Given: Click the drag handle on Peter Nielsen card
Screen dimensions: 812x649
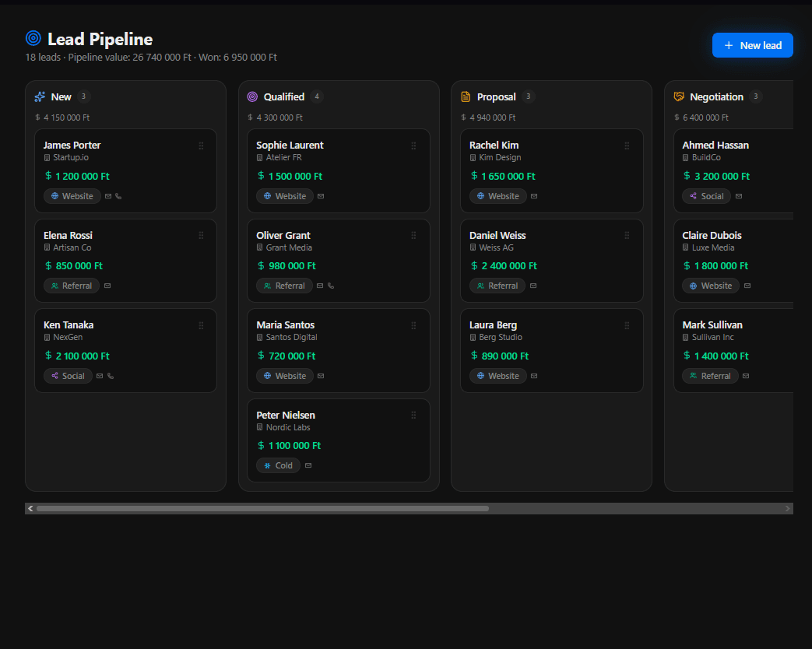Looking at the screenshot, I should coord(413,415).
